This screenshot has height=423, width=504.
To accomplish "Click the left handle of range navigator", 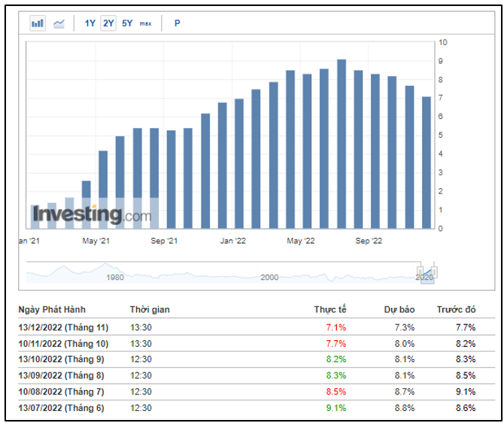I will 422,272.
